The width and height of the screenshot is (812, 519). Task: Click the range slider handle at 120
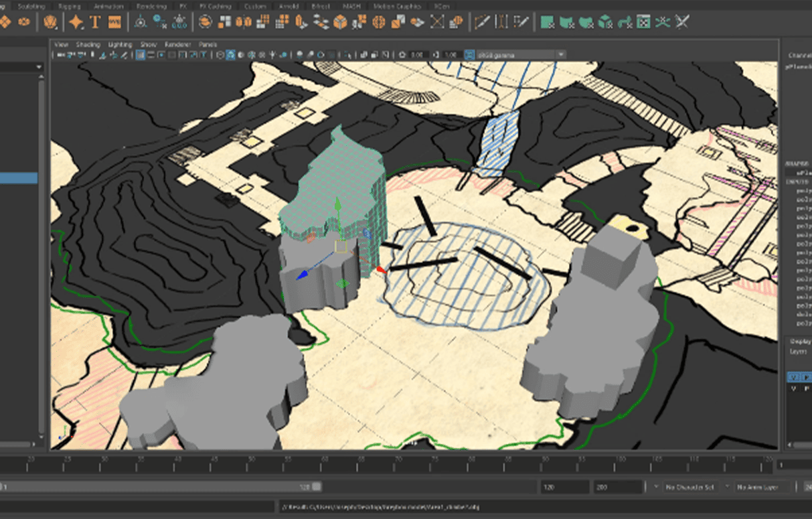317,487
